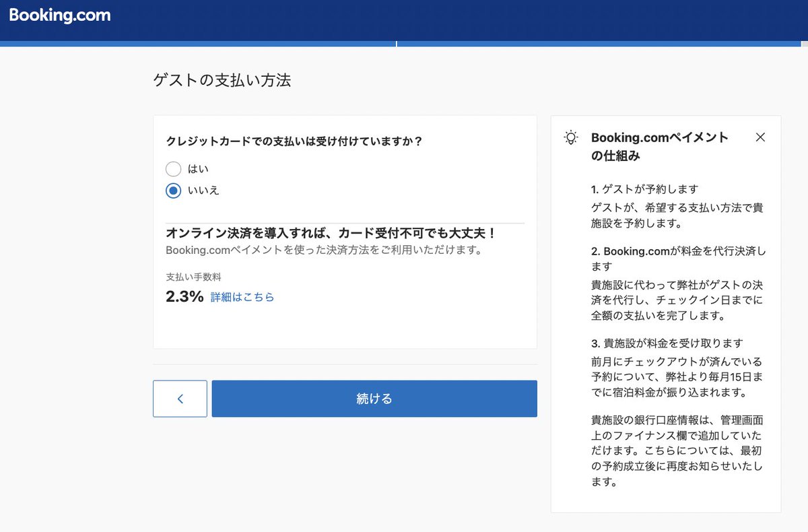Screen dimensions: 808x532
Task: Dismiss the tip panel via the X icon
Action: click(x=760, y=137)
